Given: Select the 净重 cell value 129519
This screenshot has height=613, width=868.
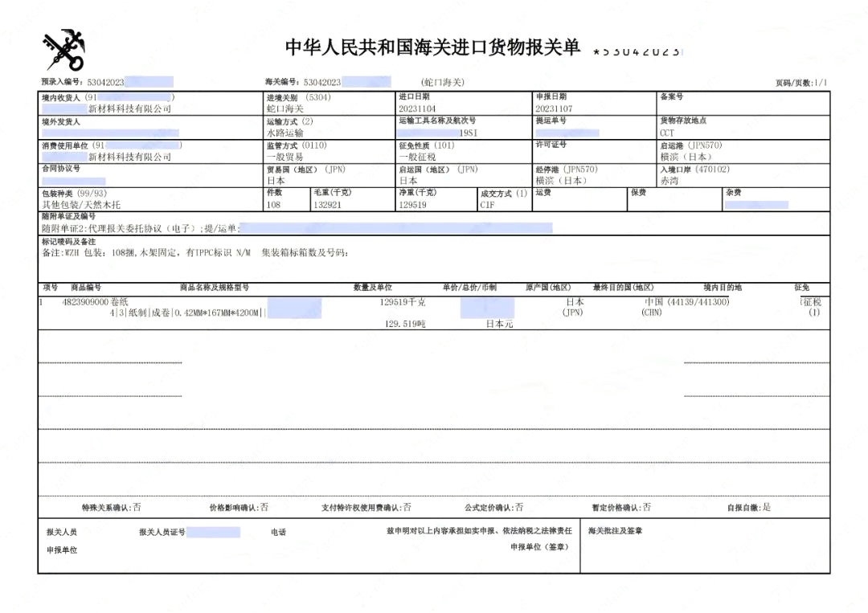Looking at the screenshot, I should 412,205.
